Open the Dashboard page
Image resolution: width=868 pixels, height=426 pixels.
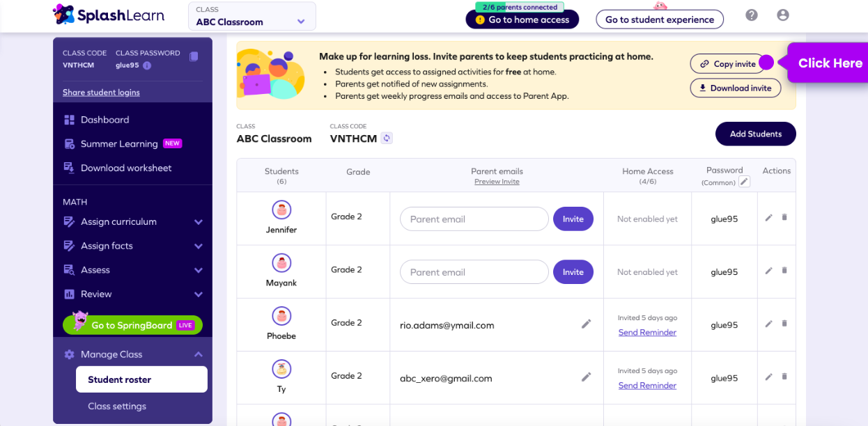(x=104, y=120)
